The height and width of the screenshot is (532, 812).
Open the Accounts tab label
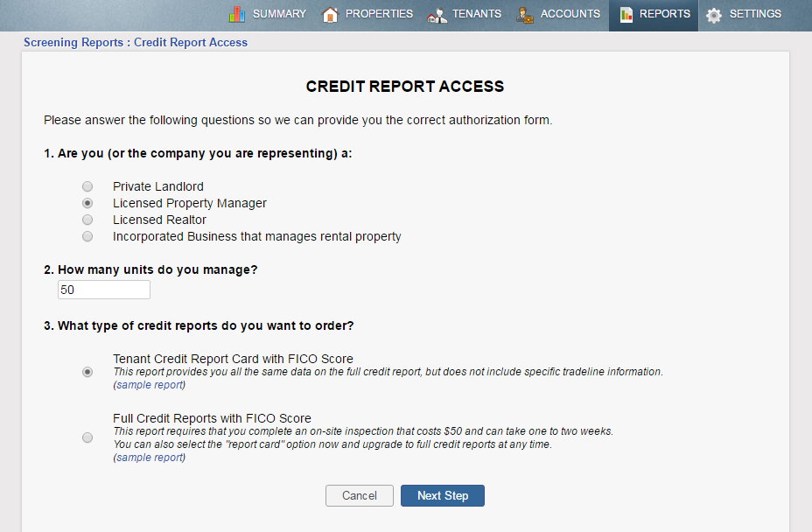pyautogui.click(x=570, y=14)
